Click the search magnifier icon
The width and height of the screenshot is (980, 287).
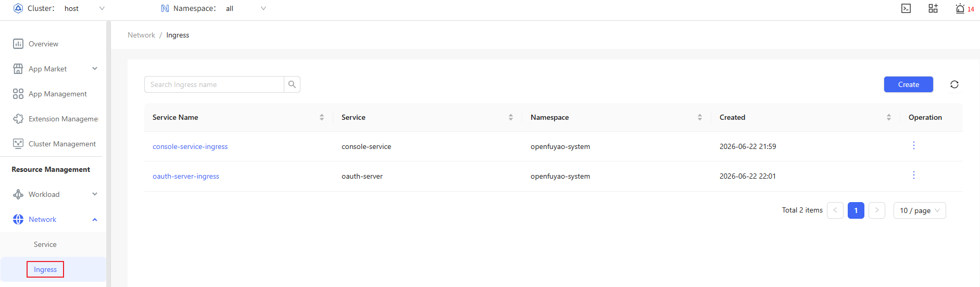292,84
